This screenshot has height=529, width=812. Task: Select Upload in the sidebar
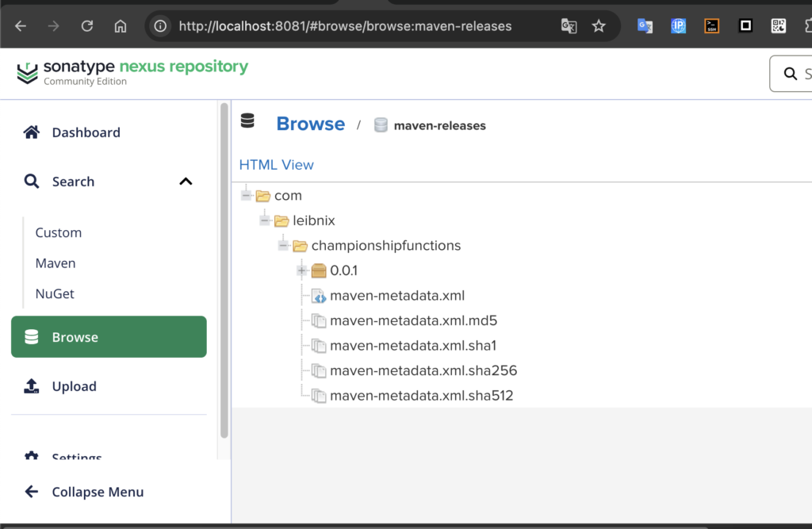point(74,386)
